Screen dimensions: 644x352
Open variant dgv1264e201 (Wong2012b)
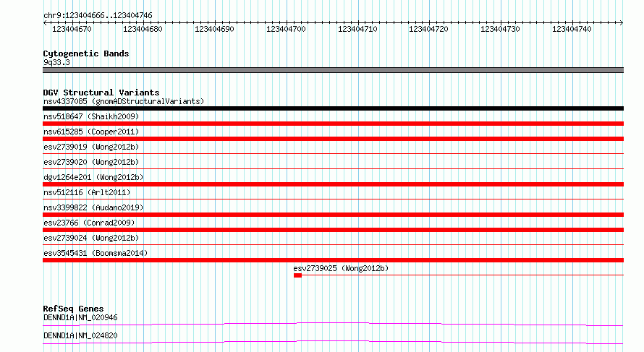coord(93,177)
